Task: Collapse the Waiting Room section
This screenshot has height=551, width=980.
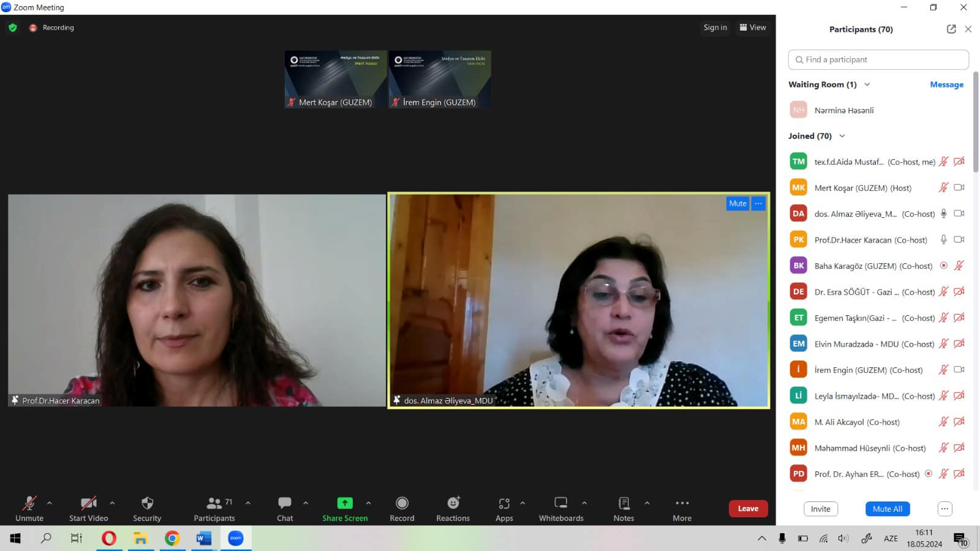Action: 867,84
